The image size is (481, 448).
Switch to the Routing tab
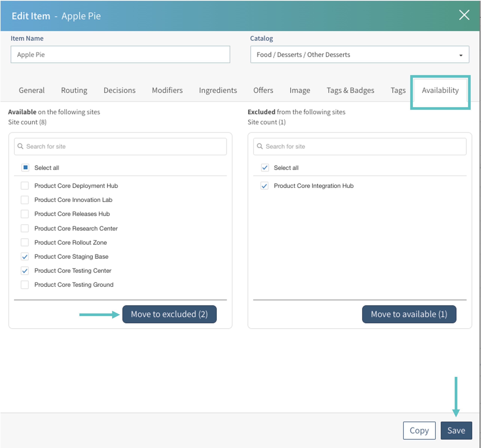[74, 90]
